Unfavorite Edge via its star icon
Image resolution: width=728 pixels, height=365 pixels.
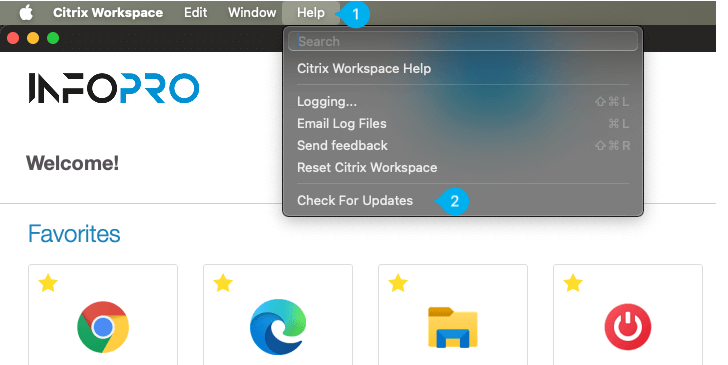coord(223,283)
